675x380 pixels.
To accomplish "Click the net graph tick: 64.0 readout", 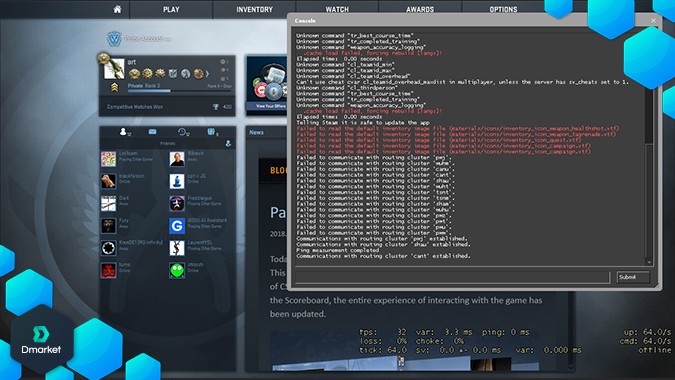I will click(383, 350).
